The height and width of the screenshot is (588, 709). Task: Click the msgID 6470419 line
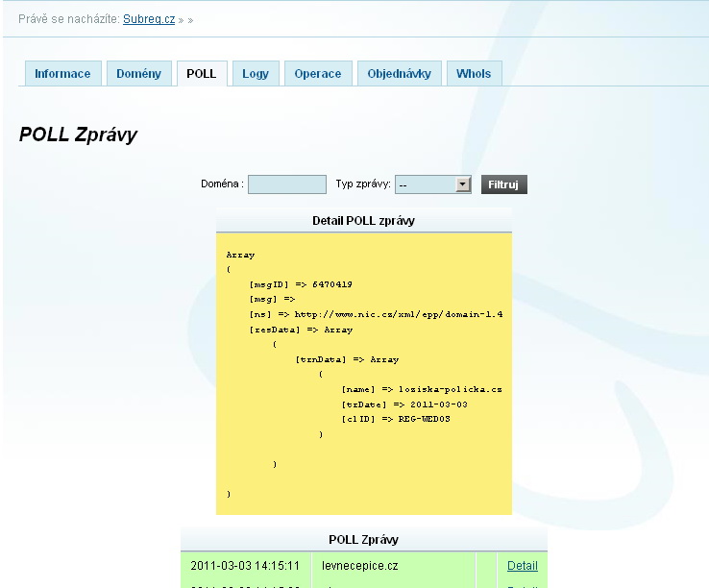(300, 284)
